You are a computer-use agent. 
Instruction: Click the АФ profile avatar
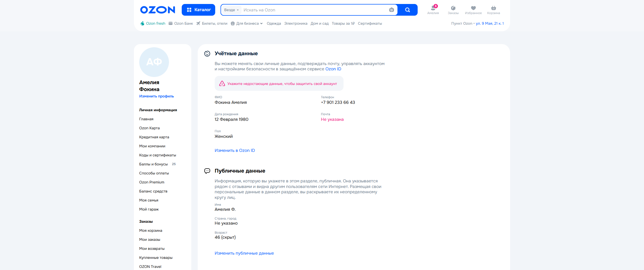[154, 62]
